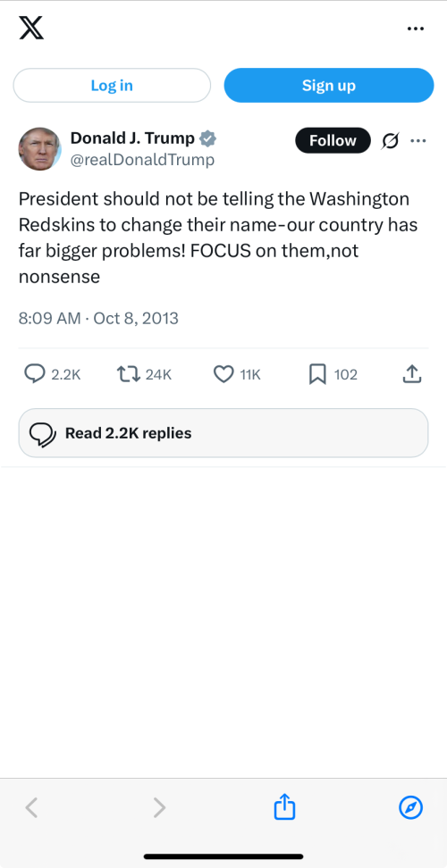Open the @realDonaldTrump handle link
This screenshot has height=868, width=447.
point(142,160)
